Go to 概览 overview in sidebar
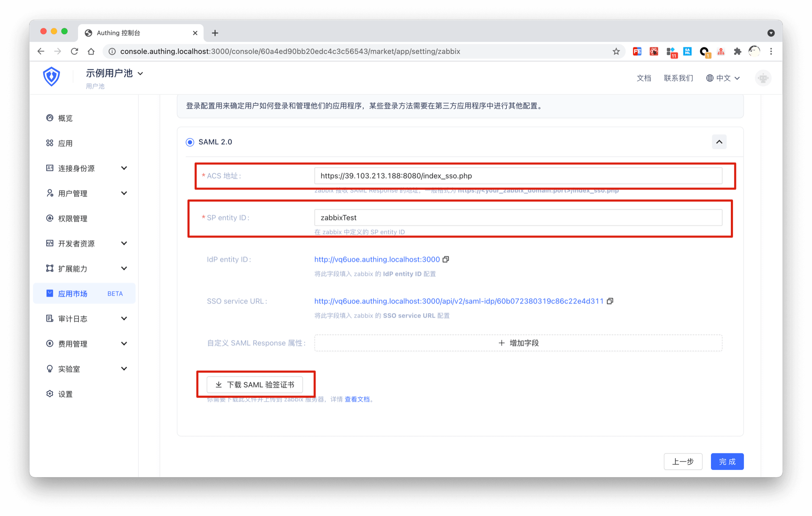The image size is (812, 516). (x=65, y=118)
